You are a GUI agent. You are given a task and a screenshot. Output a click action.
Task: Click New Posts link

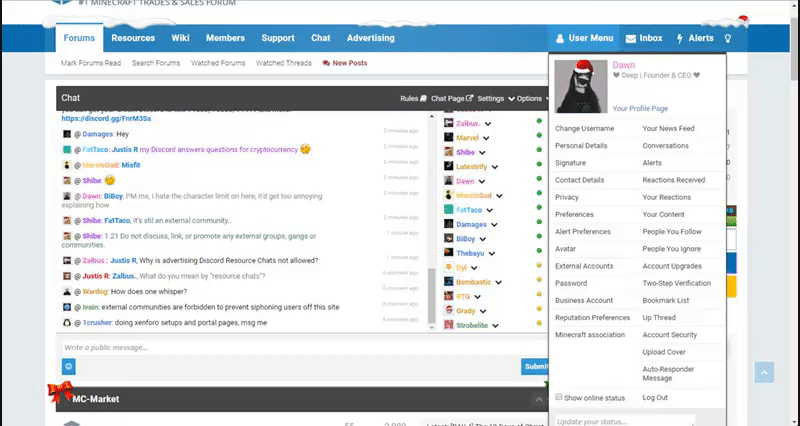click(x=345, y=63)
